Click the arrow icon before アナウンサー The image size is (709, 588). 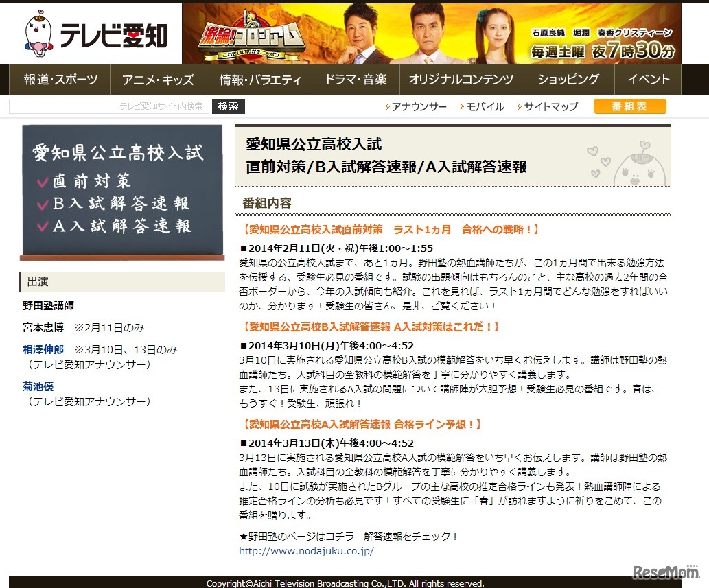(x=389, y=106)
